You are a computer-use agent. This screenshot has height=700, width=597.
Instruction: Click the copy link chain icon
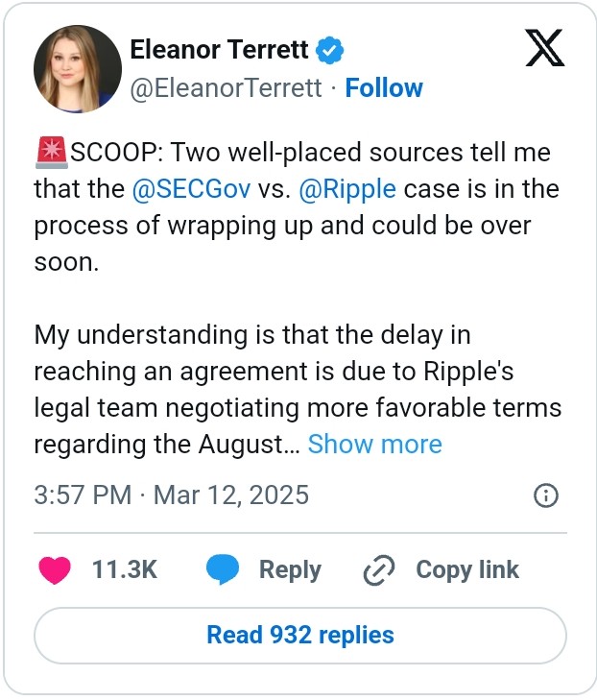click(x=379, y=570)
